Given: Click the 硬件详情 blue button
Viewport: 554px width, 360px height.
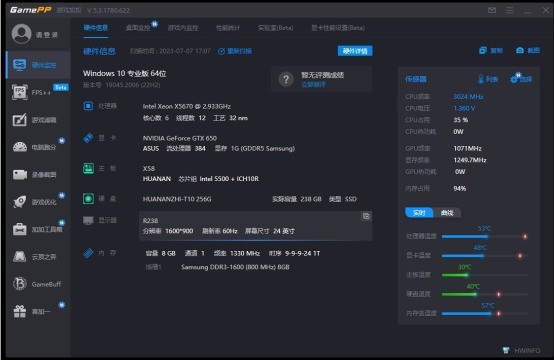Looking at the screenshot, I should (355, 51).
